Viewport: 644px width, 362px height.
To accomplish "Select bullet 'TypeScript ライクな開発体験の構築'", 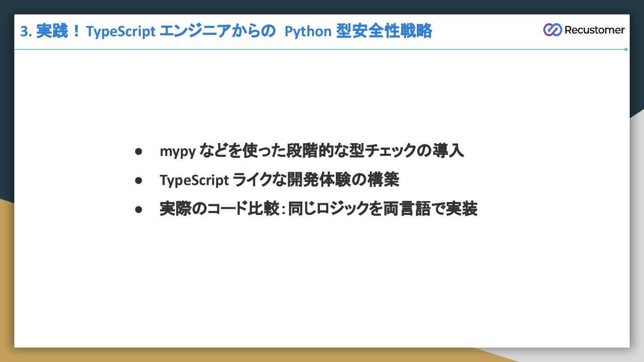I will 280,180.
